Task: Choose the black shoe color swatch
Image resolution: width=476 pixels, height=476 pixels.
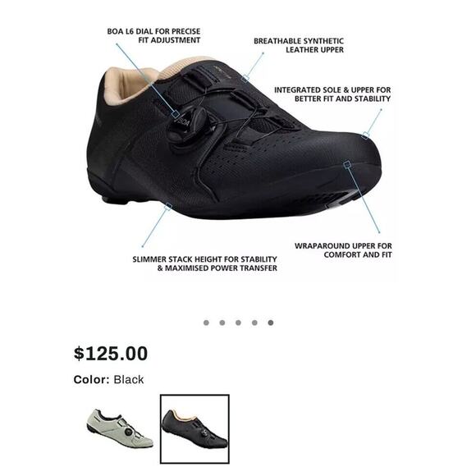Action: pyautogui.click(x=195, y=428)
